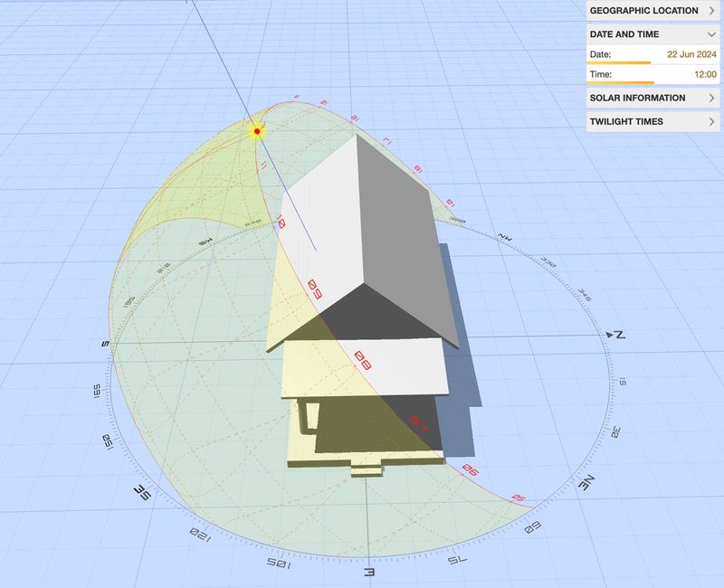This screenshot has width=724, height=588.
Task: Click the 09 hour marker on sun path
Action: click(315, 289)
